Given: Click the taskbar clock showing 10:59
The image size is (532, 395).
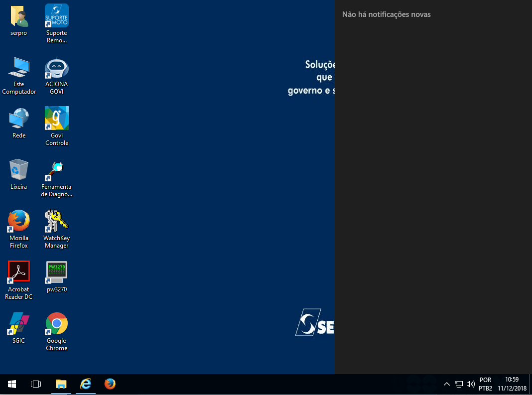Looking at the screenshot, I should pos(512,384).
